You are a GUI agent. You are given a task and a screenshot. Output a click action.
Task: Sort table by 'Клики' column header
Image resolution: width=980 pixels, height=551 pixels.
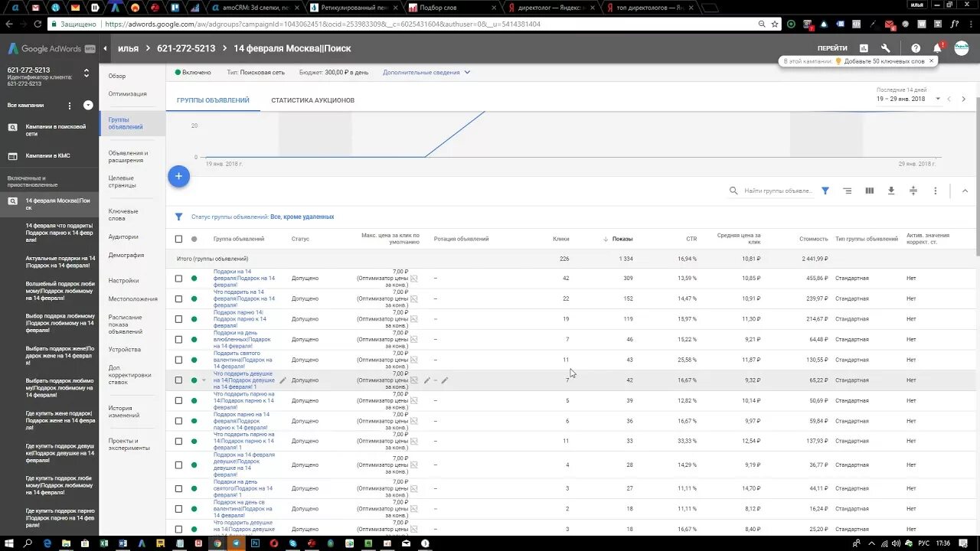pos(561,239)
